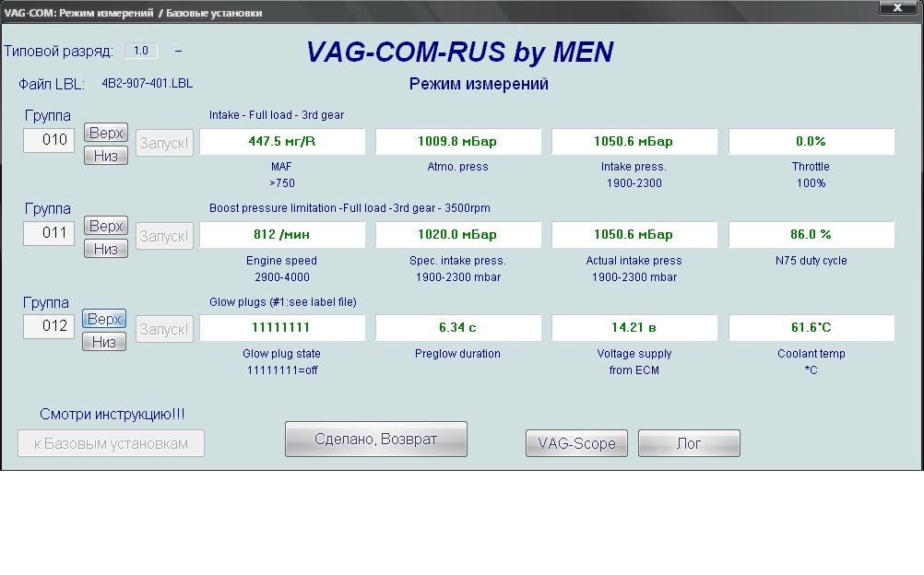Click the Запуск! button in the group 010 row
This screenshot has height=575, width=924.
(165, 143)
